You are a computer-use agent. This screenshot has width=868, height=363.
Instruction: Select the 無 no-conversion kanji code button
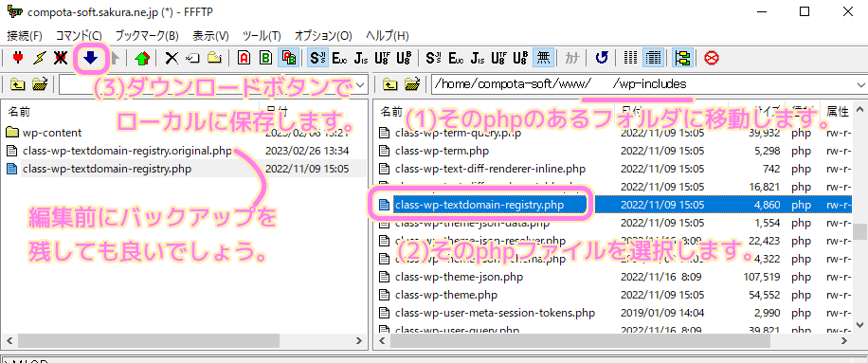click(x=544, y=58)
